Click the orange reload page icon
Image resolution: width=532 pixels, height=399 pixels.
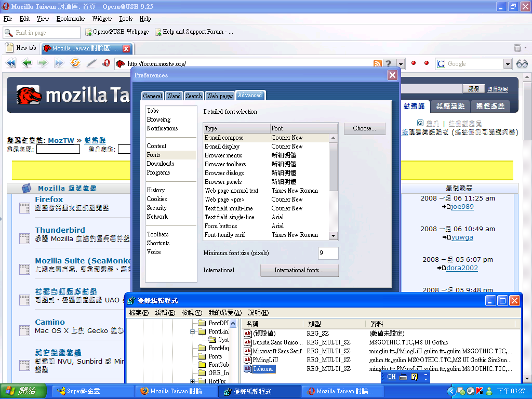[75, 63]
